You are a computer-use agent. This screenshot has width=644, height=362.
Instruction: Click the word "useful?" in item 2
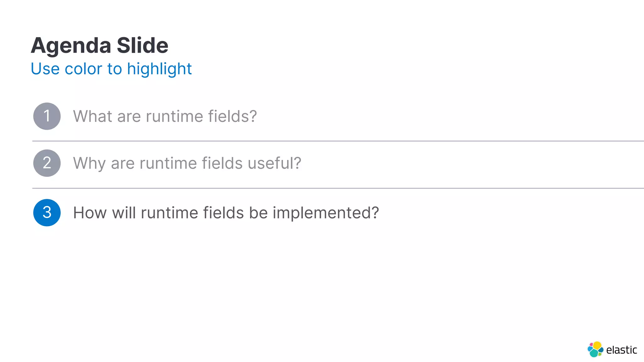275,163
